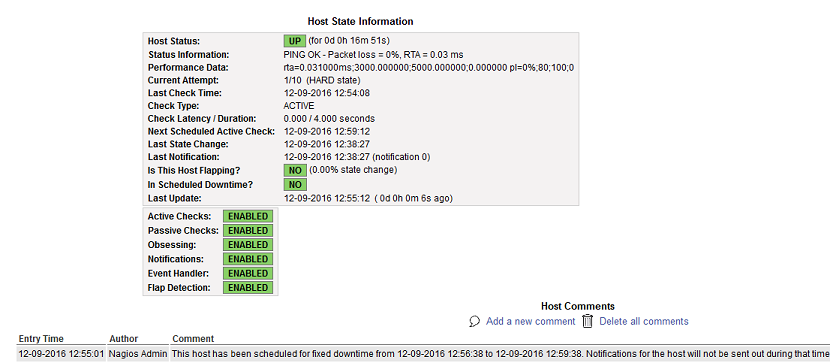Click the Check Latency / Duration label
The image size is (830, 363).
click(202, 119)
